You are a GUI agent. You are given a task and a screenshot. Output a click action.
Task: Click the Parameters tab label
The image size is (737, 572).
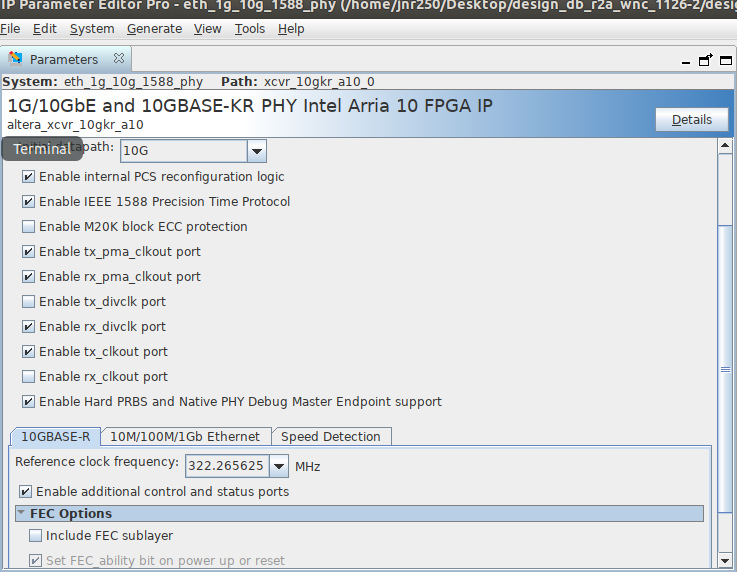(64, 60)
